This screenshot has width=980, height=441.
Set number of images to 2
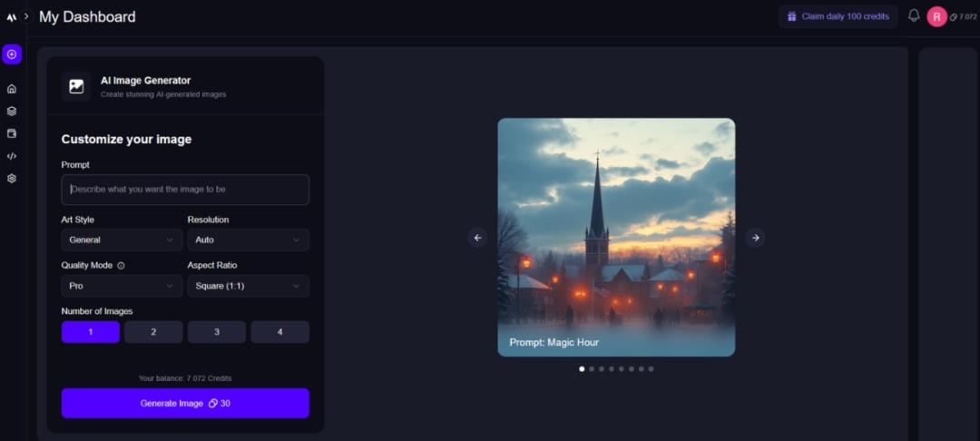click(x=153, y=332)
